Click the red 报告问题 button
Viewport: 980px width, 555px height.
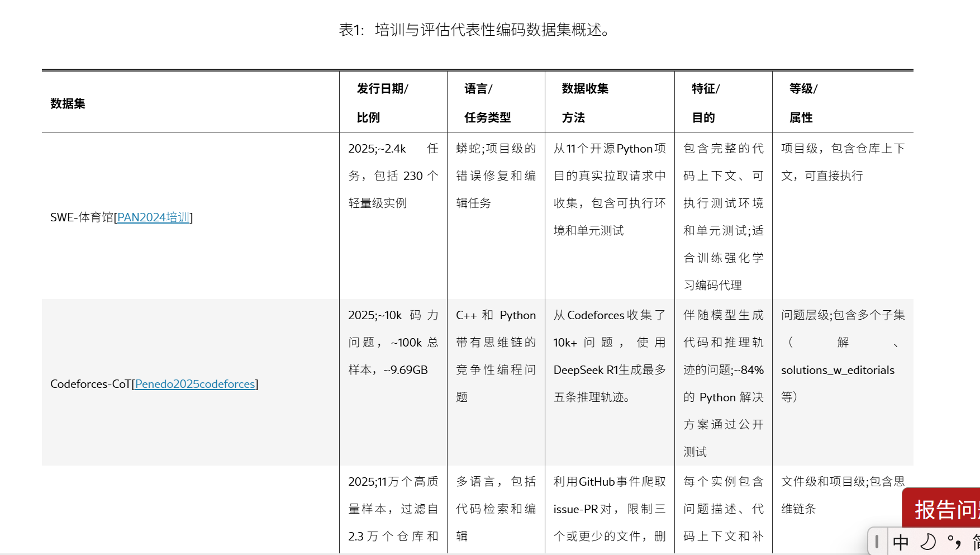click(x=944, y=509)
